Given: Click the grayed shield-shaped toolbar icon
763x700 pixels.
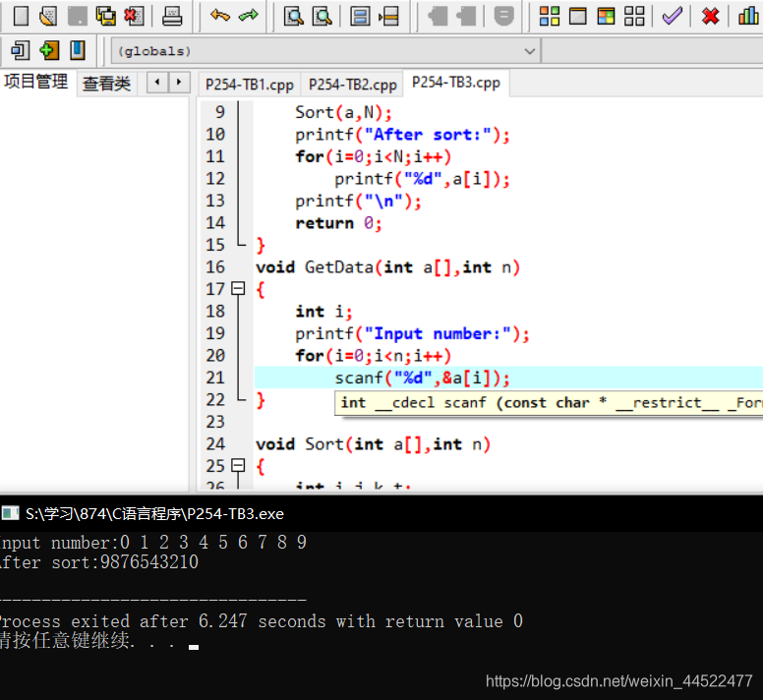Looking at the screenshot, I should click(503, 16).
